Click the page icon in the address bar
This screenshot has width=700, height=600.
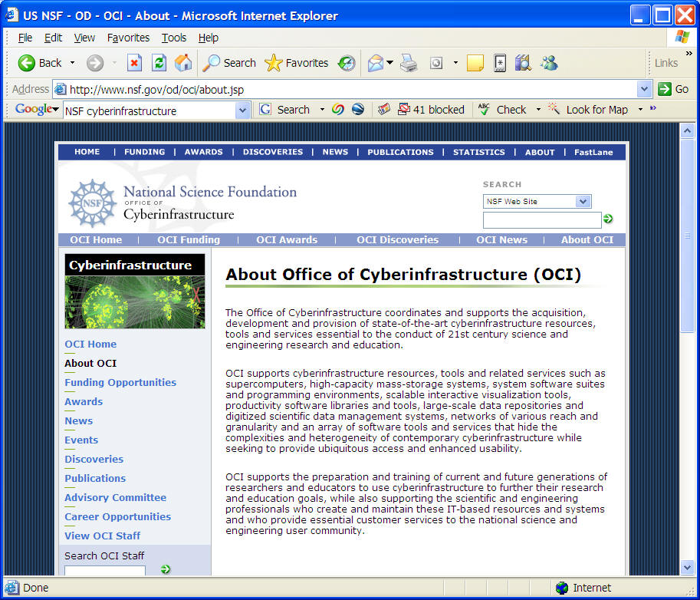click(x=61, y=89)
